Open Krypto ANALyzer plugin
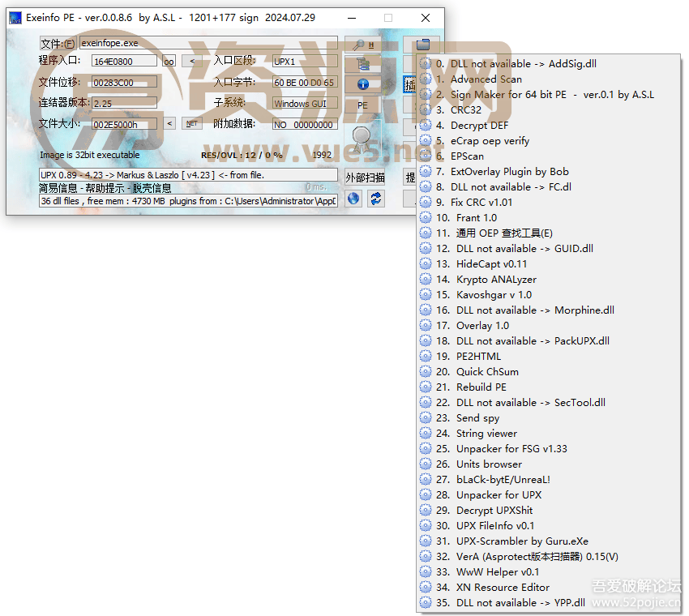The height and width of the screenshot is (616, 689). point(548,279)
